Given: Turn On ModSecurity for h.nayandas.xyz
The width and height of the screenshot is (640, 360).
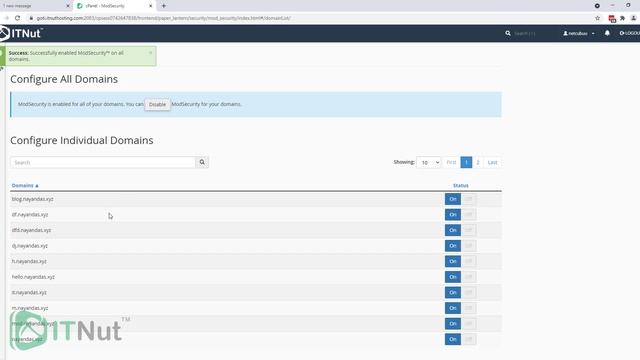Looking at the screenshot, I should pos(453,261).
